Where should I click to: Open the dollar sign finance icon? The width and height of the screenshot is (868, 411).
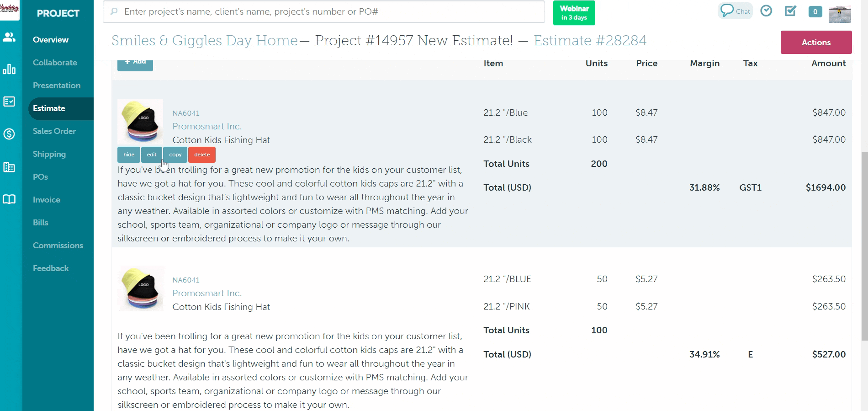point(9,134)
